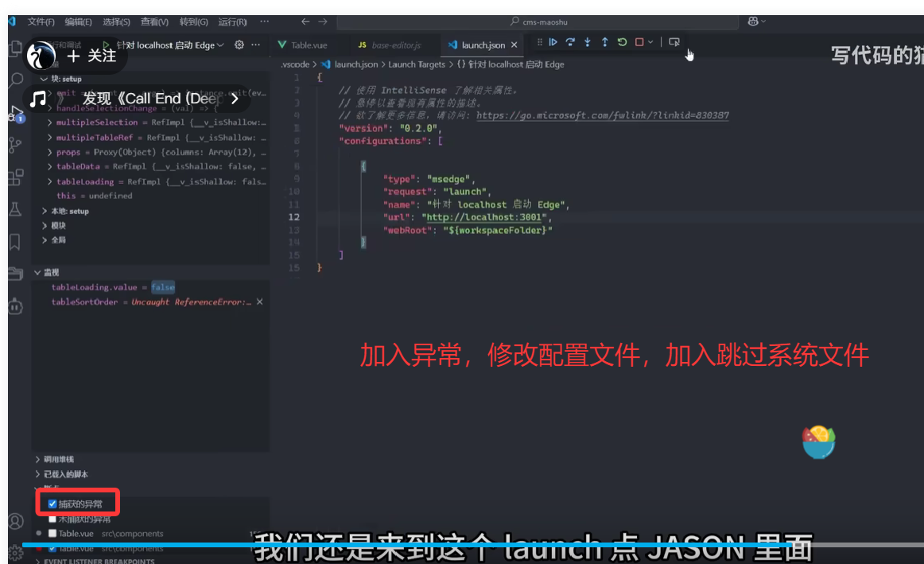This screenshot has width=924, height=564.
Task: Follow the video author with + 关注
Action: pyautogui.click(x=92, y=56)
